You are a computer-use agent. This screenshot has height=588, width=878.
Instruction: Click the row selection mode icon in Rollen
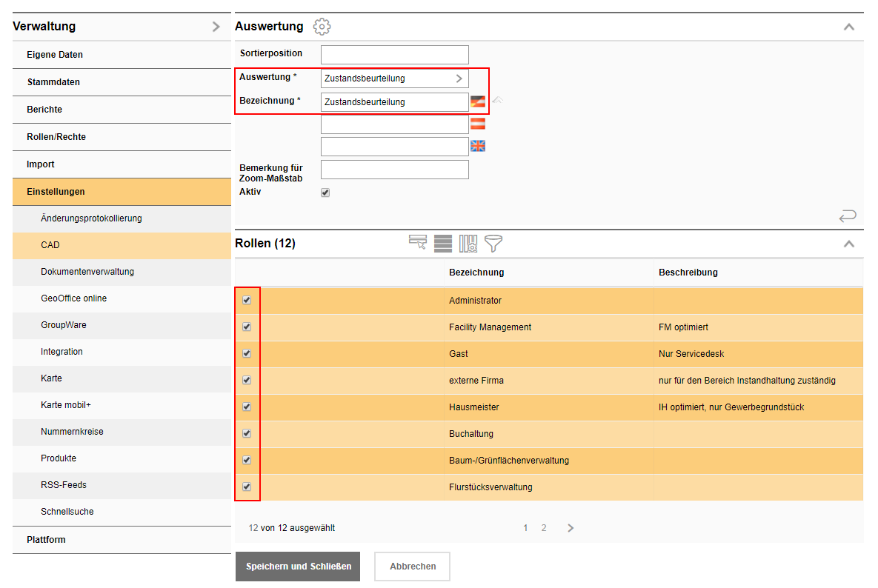coord(418,243)
